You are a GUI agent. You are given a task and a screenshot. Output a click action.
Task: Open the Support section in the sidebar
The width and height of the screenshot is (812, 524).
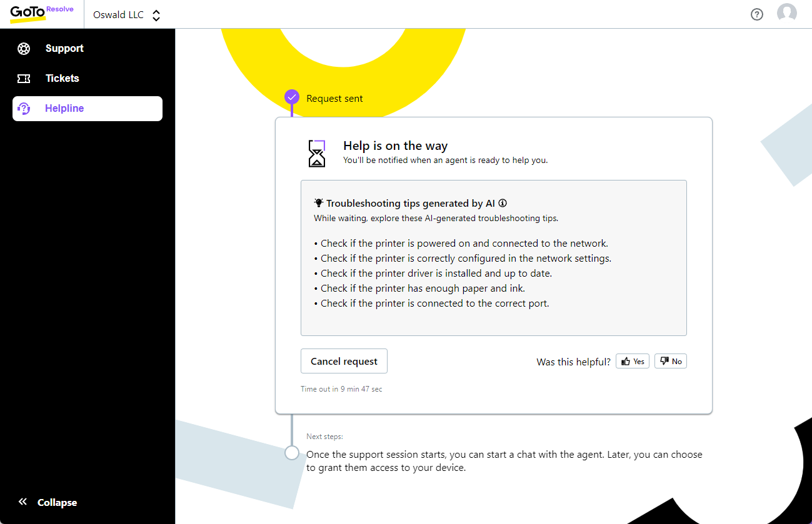[64, 48]
